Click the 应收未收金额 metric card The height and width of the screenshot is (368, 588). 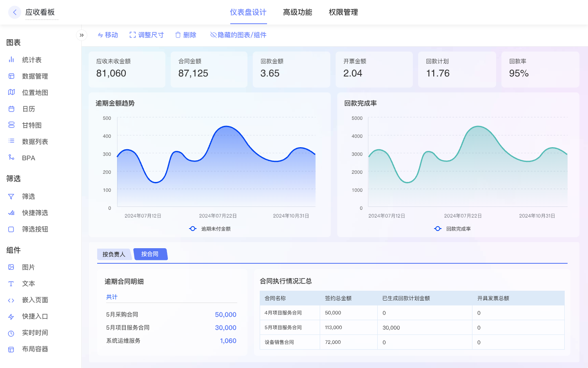(127, 69)
